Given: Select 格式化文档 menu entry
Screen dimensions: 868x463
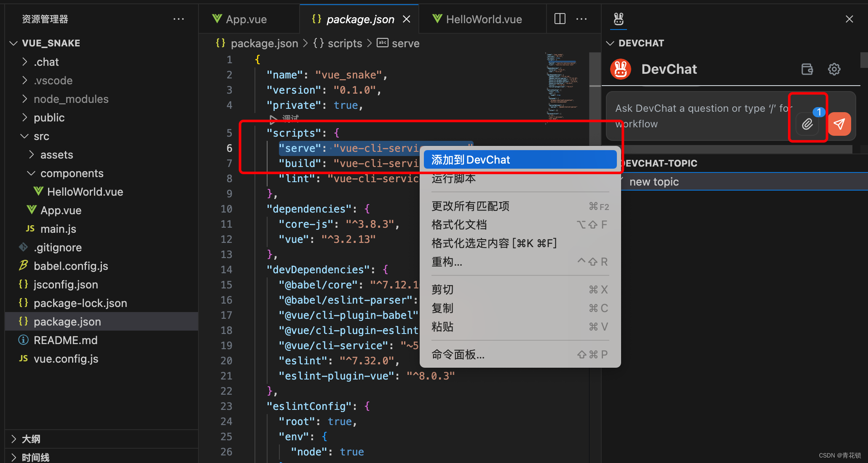Looking at the screenshot, I should pos(520,225).
